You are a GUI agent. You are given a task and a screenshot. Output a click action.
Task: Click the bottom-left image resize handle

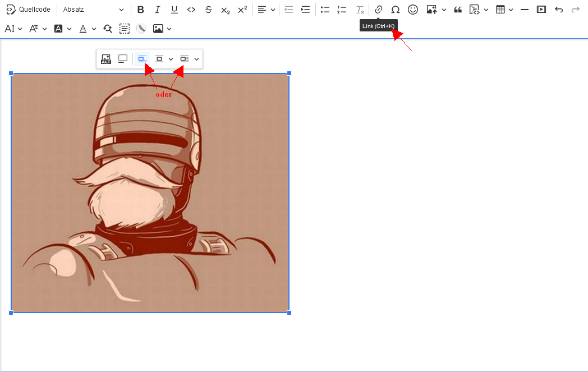pyautogui.click(x=11, y=313)
